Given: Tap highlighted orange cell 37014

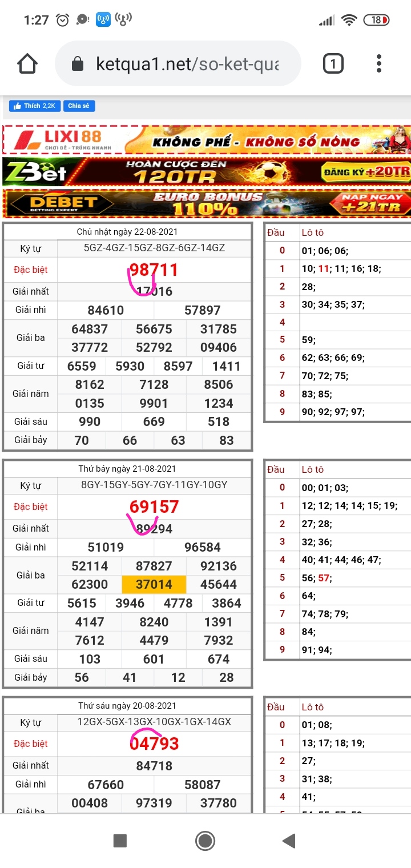Looking at the screenshot, I should [154, 584].
